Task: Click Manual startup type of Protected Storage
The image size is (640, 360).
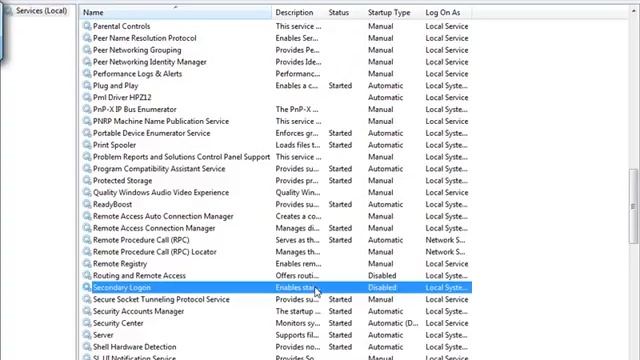Action: (380, 180)
